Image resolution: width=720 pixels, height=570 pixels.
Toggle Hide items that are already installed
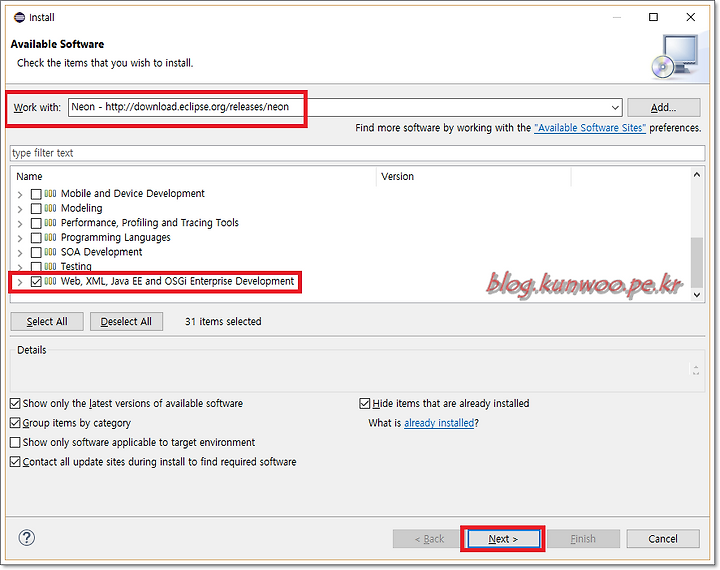(x=365, y=403)
